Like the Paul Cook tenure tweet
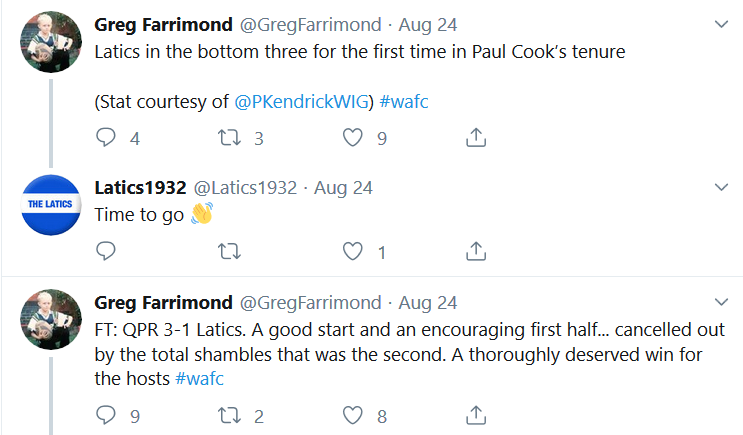Image resolution: width=743 pixels, height=435 pixels. pyautogui.click(x=352, y=138)
